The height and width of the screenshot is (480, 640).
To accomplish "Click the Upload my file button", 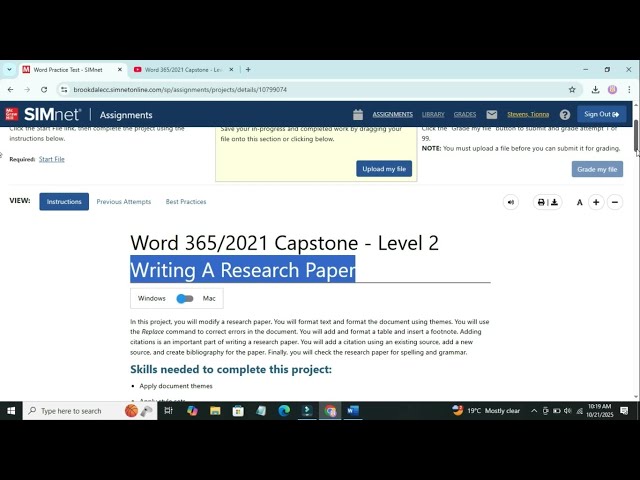I will click(x=384, y=169).
